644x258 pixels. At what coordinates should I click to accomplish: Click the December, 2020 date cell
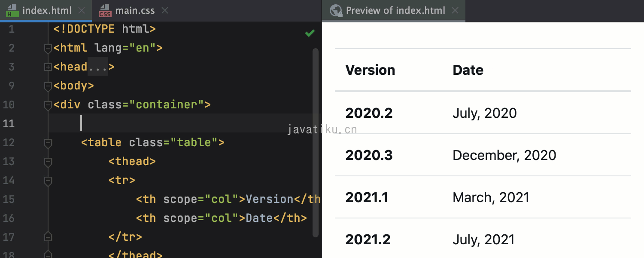point(504,155)
